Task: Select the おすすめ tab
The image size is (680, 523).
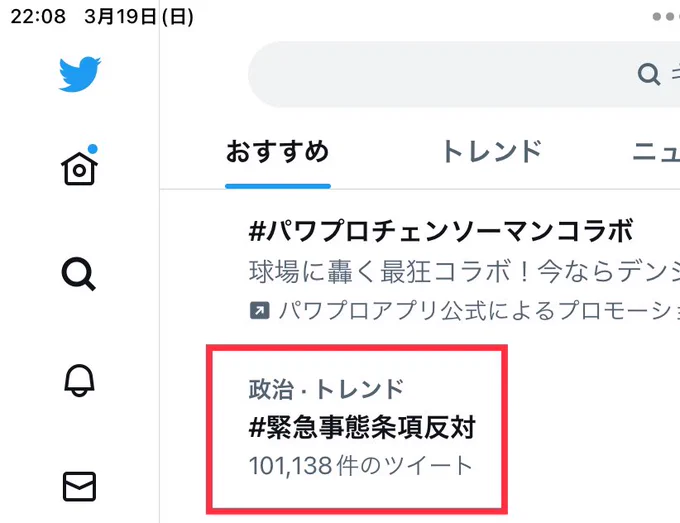Action: 278,151
